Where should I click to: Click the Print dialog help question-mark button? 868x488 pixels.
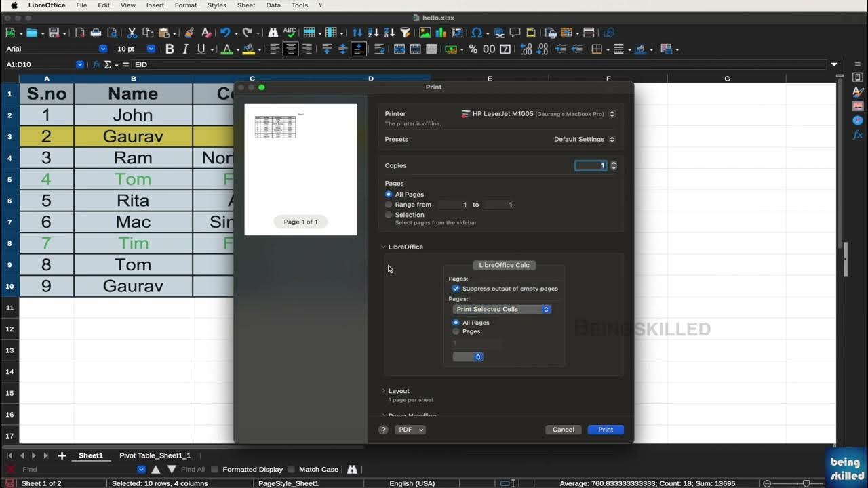[383, 430]
